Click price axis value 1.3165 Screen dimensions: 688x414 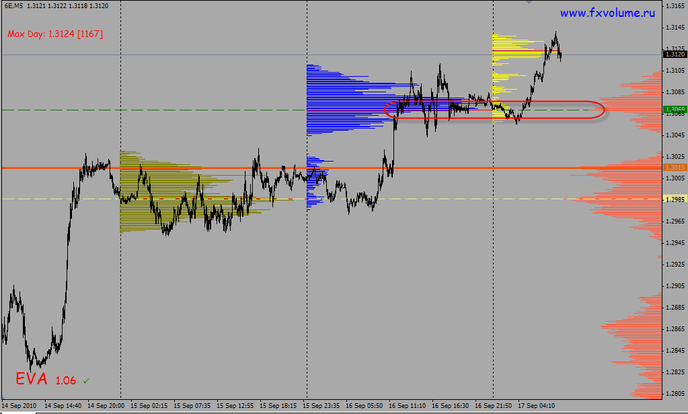(675, 6)
